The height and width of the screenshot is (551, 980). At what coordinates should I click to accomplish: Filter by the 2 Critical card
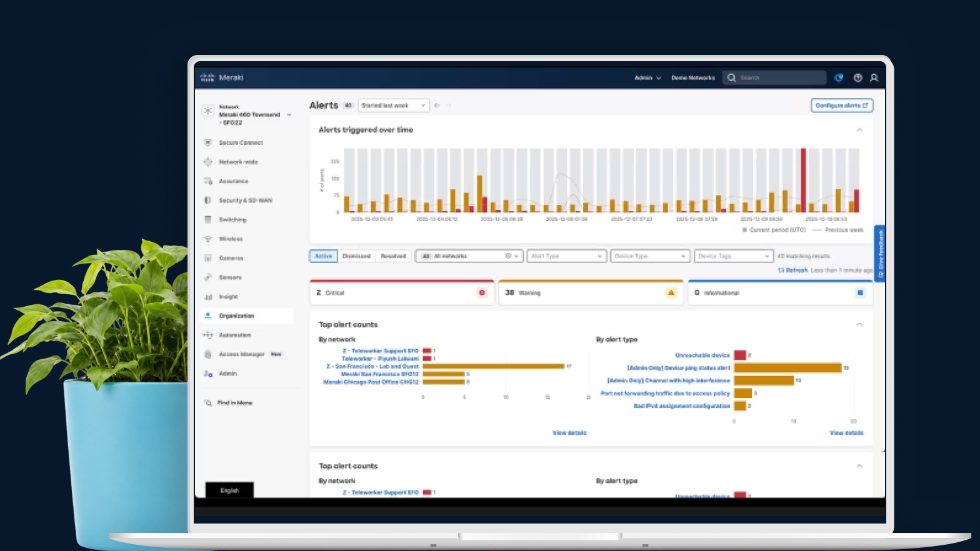point(402,292)
